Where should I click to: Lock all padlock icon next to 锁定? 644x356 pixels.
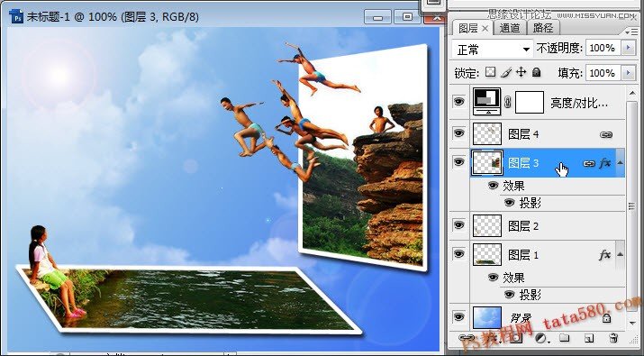(536, 72)
